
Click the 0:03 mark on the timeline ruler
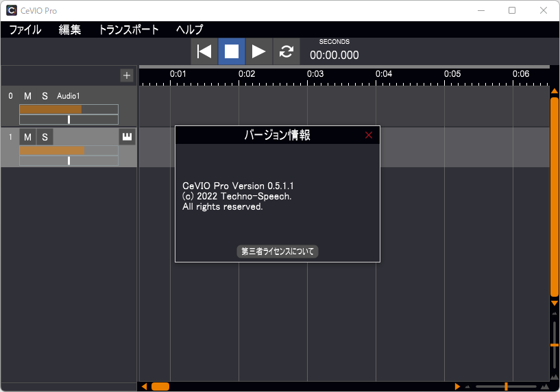[x=315, y=74]
